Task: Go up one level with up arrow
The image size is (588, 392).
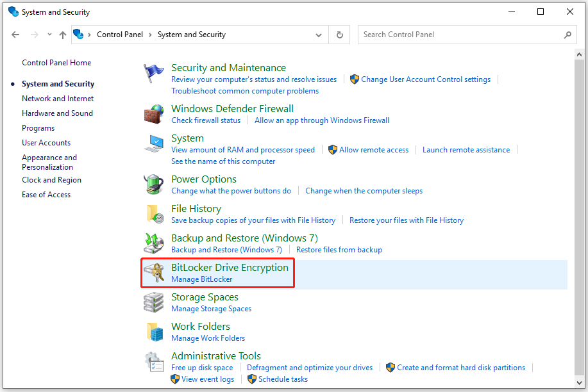Action: click(63, 35)
